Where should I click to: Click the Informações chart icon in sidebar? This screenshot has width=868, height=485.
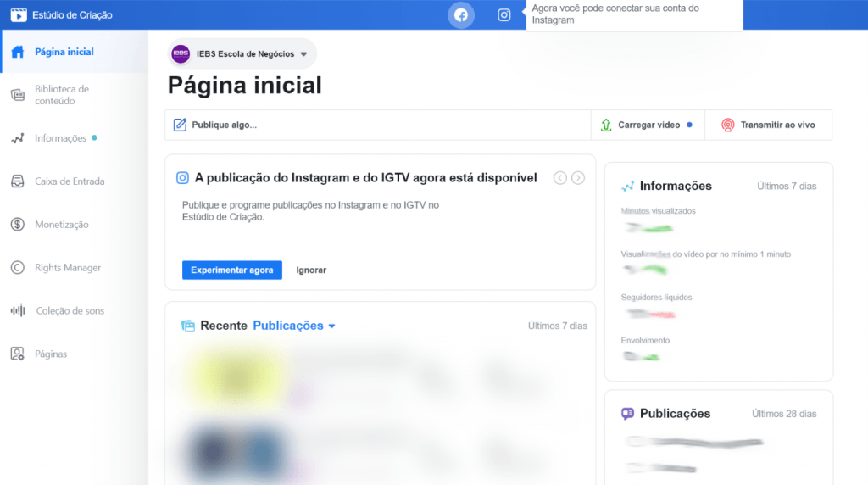[18, 138]
